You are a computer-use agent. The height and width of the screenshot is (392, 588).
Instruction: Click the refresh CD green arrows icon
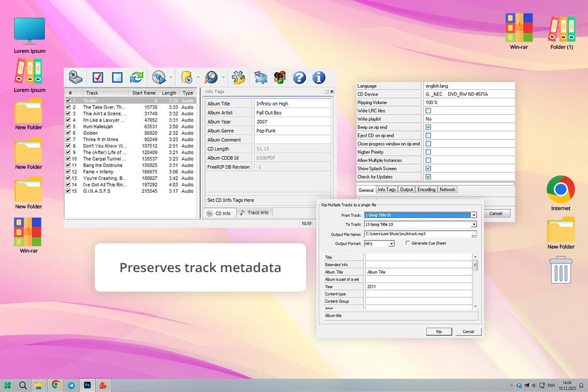[137, 77]
